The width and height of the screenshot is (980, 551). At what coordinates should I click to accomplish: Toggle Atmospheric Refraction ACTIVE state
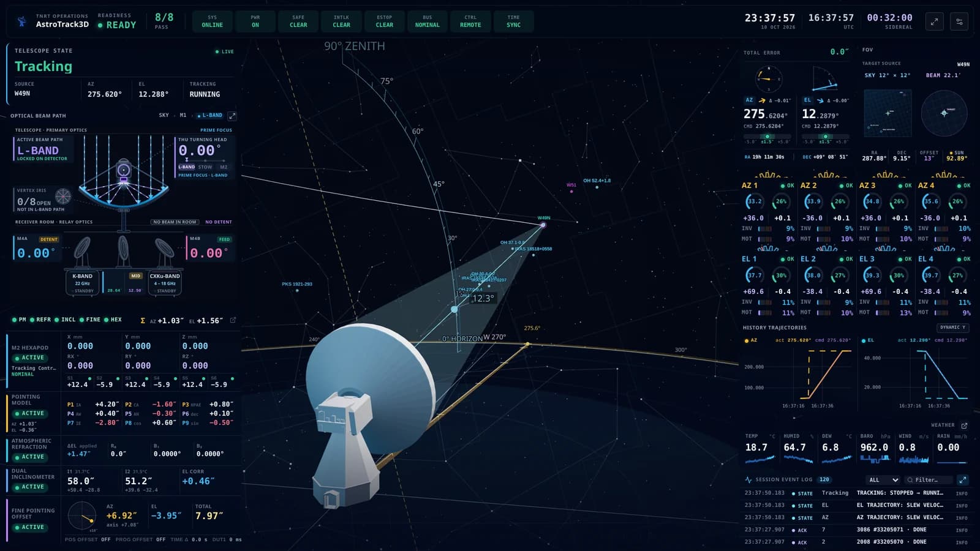point(30,457)
